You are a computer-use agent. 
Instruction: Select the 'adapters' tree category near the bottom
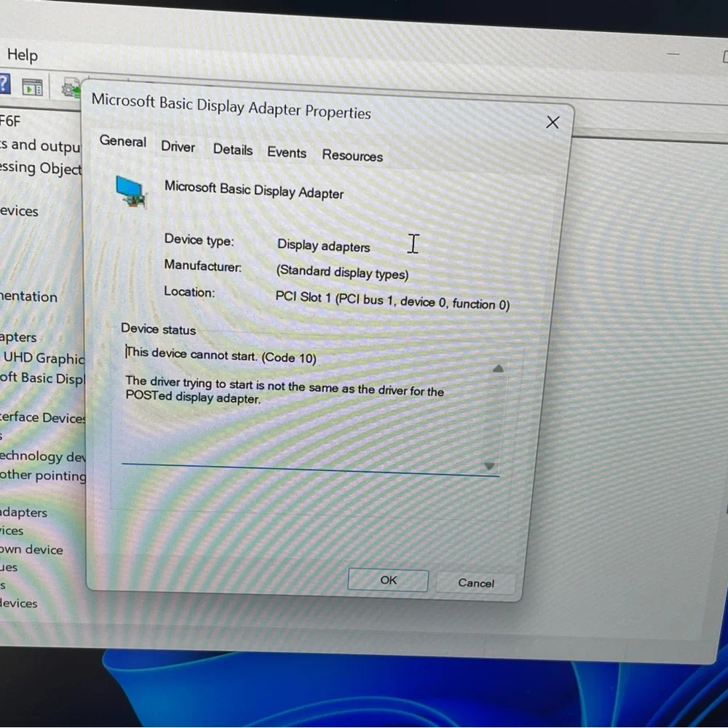coord(24,512)
